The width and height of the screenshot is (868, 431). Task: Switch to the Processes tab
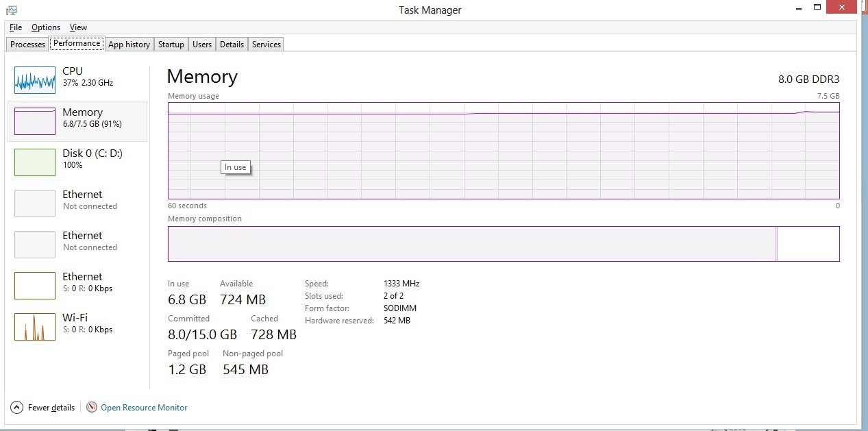point(27,45)
